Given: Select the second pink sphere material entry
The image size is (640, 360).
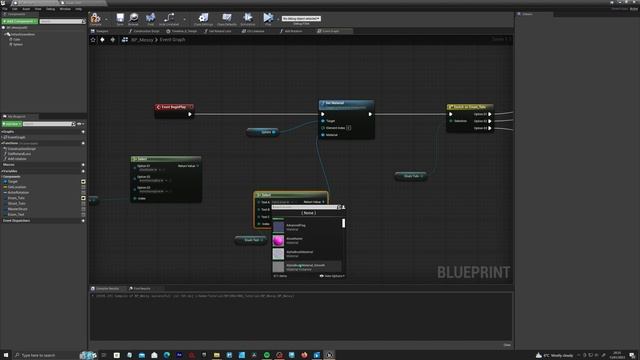Looking at the screenshot, I should coord(307,240).
